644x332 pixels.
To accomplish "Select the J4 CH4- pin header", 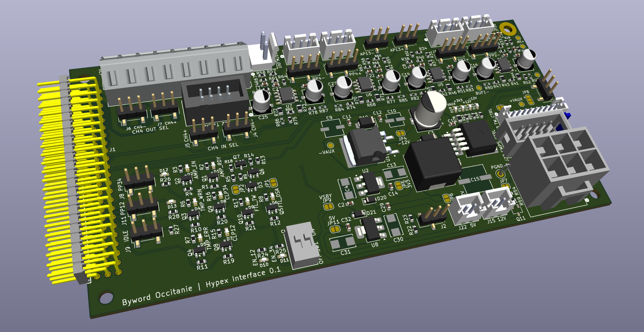I will [237, 126].
